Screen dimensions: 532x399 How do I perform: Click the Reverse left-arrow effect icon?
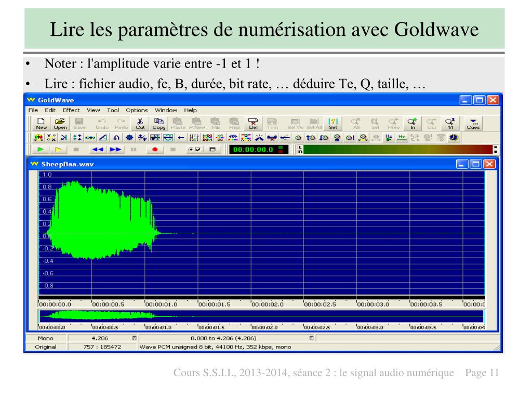pyautogui.click(x=181, y=137)
